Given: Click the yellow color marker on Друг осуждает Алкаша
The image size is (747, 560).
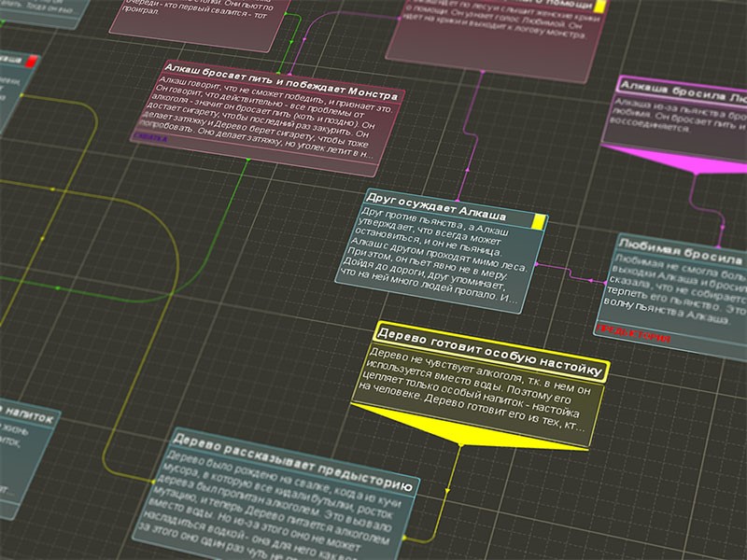Looking at the screenshot, I should (539, 222).
